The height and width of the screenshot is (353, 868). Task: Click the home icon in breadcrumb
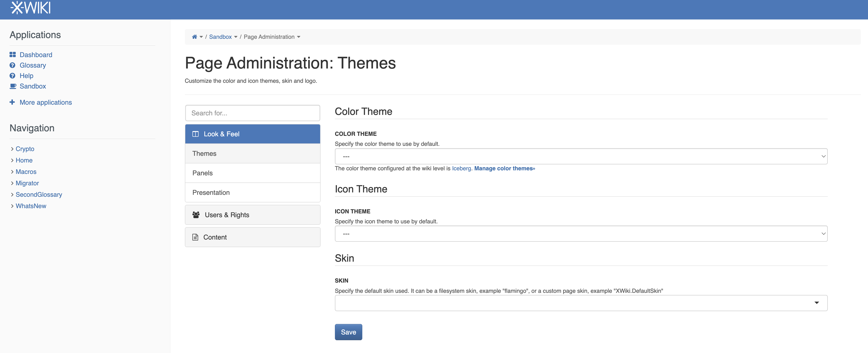(x=194, y=37)
